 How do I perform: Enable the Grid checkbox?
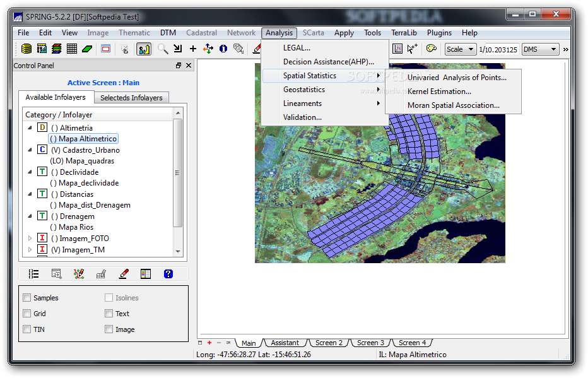[x=27, y=314]
